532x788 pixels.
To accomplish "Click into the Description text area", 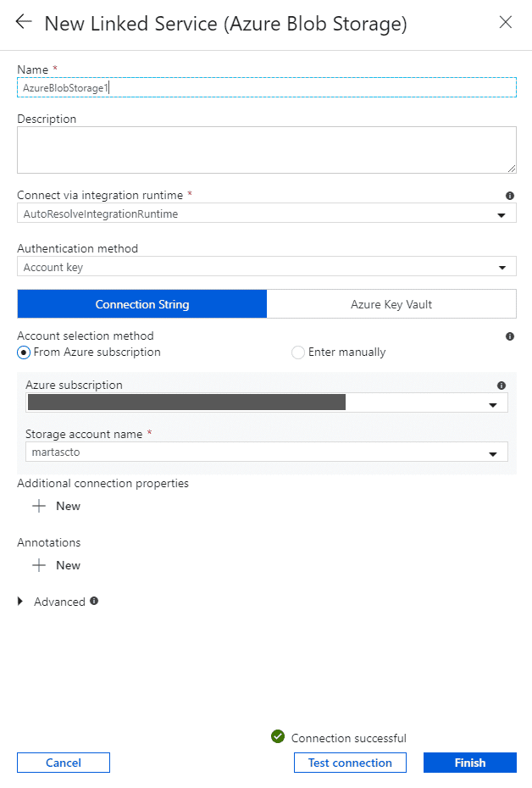I will [267, 150].
